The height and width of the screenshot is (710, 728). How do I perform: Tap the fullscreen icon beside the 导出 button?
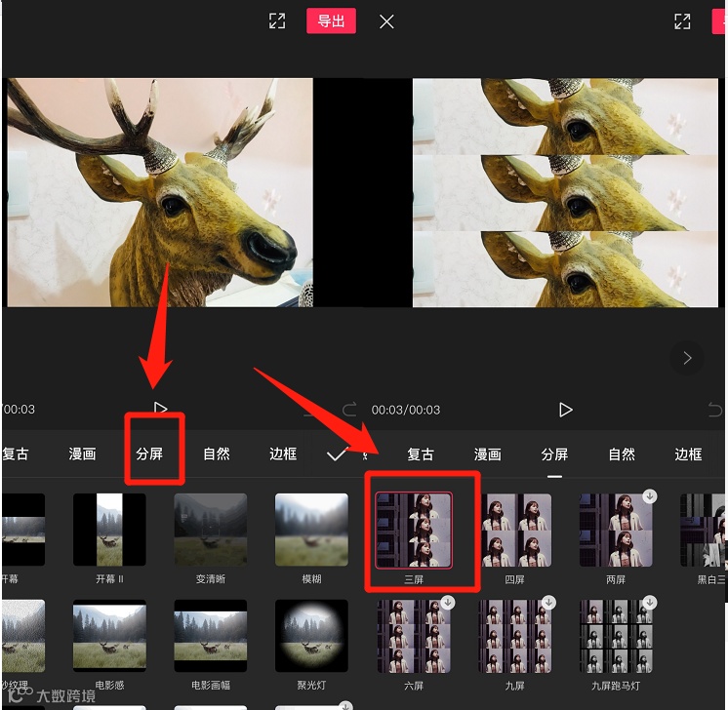coord(277,20)
